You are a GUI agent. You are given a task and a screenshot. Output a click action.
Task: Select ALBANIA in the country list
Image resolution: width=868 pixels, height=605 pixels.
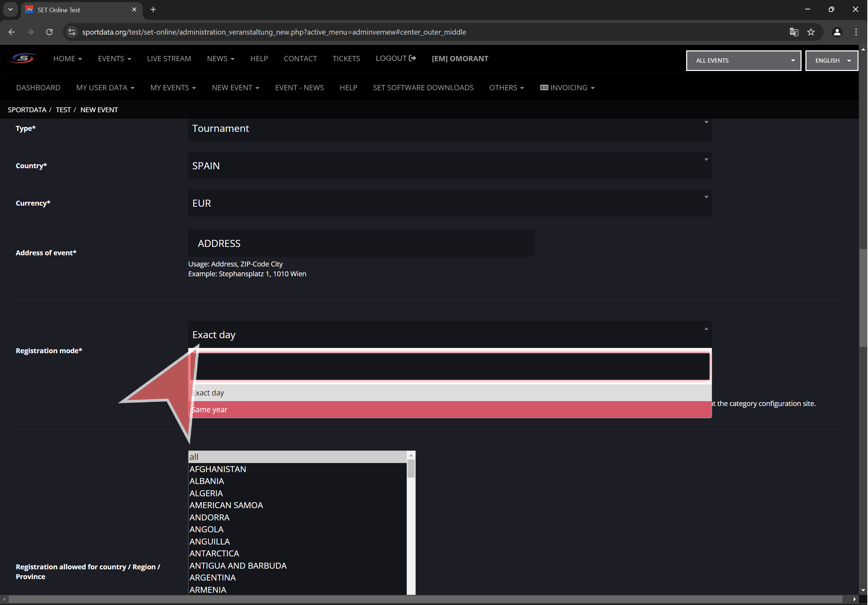(x=207, y=481)
